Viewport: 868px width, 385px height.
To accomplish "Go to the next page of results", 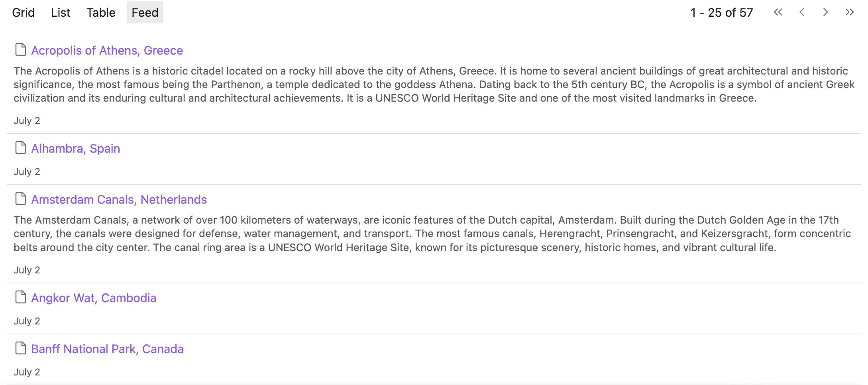I will tap(825, 12).
